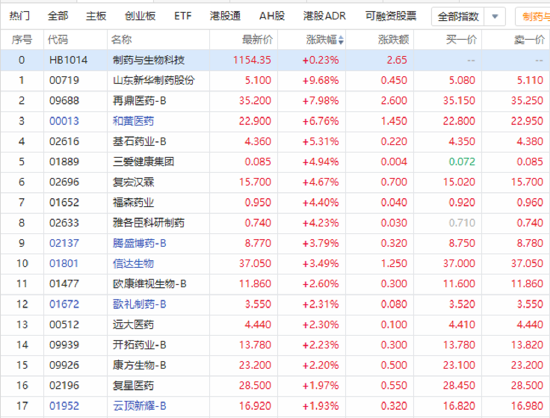Click the +7.98% change value
Viewport: 550px width, 418px height.
click(x=321, y=101)
